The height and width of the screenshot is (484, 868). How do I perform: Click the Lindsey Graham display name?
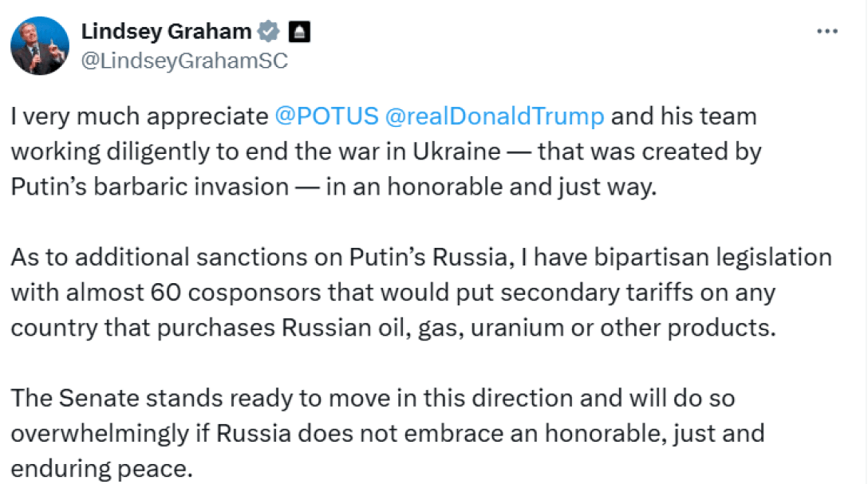pyautogui.click(x=166, y=32)
